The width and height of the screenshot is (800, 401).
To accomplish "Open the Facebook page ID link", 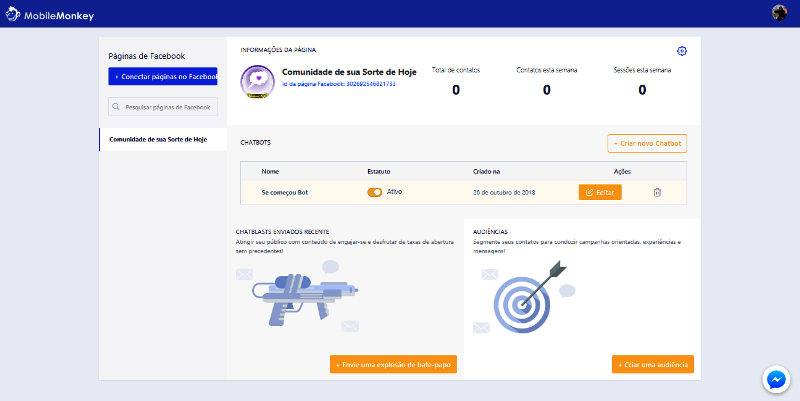I will 339,84.
